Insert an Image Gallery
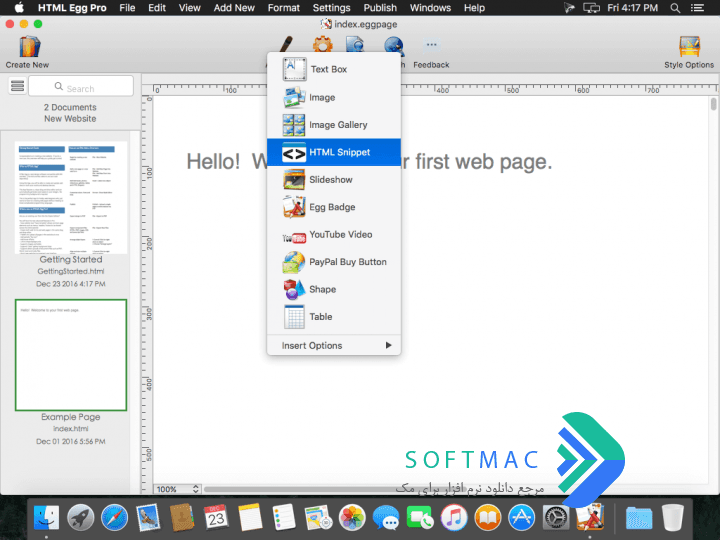Screen dimensions: 720x540 coord(334,125)
